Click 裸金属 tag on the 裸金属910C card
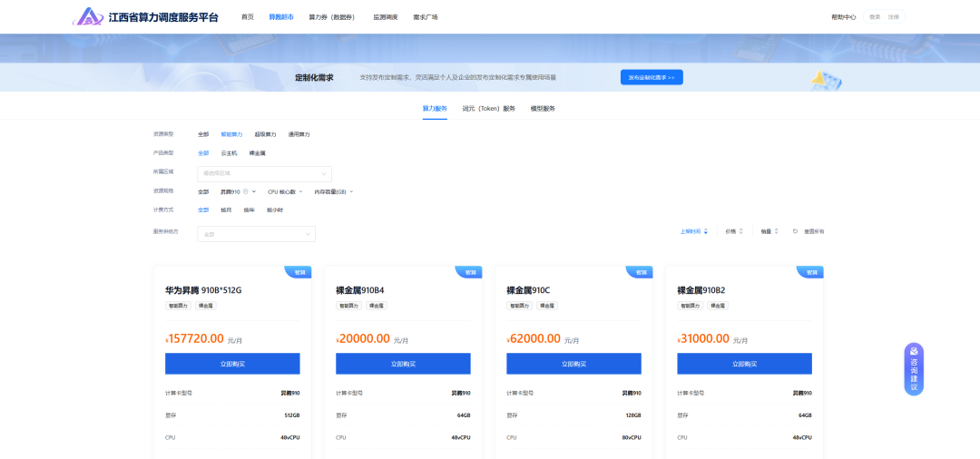 coord(547,306)
